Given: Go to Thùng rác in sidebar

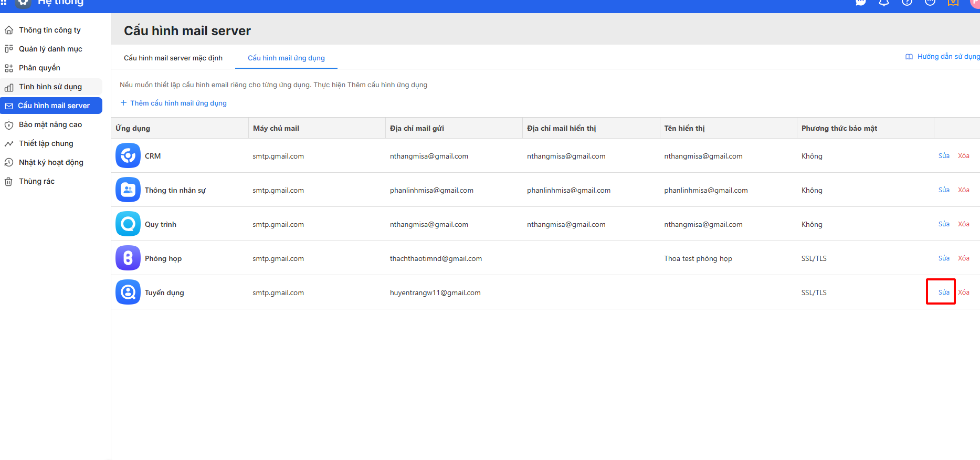Looking at the screenshot, I should pyautogui.click(x=37, y=181).
